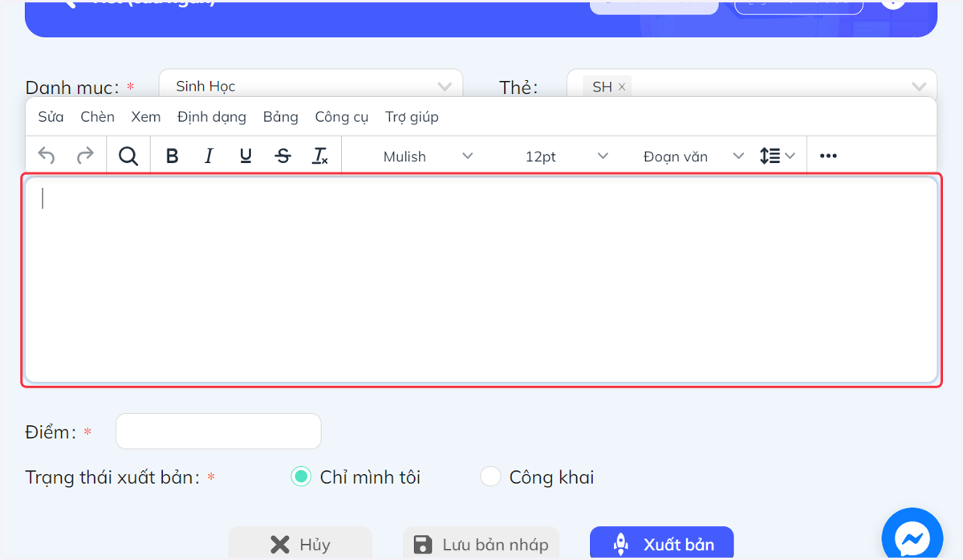Open the line height icon menu
Image resolution: width=963 pixels, height=560 pixels.
[x=777, y=156]
